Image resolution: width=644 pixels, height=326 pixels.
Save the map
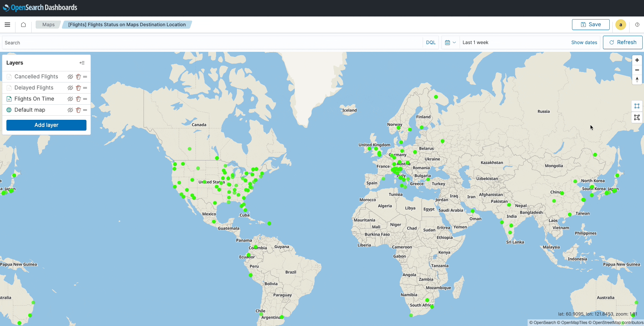pyautogui.click(x=591, y=25)
